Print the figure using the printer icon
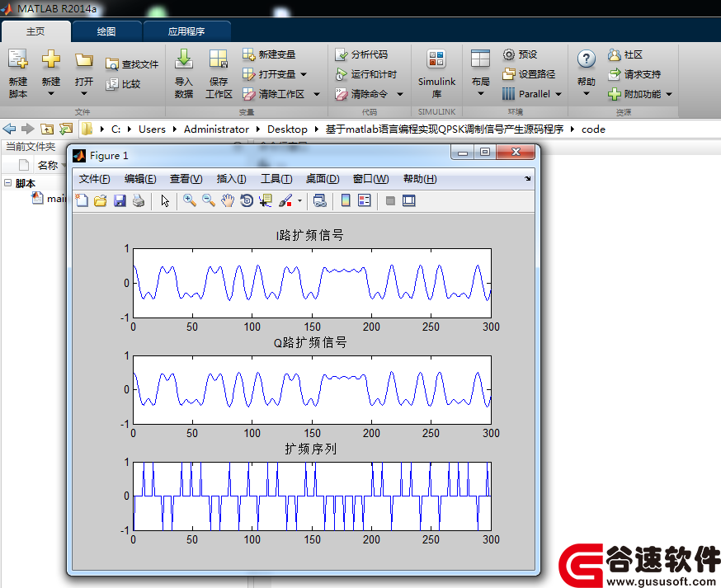Image resolution: width=721 pixels, height=588 pixels. pos(139,200)
